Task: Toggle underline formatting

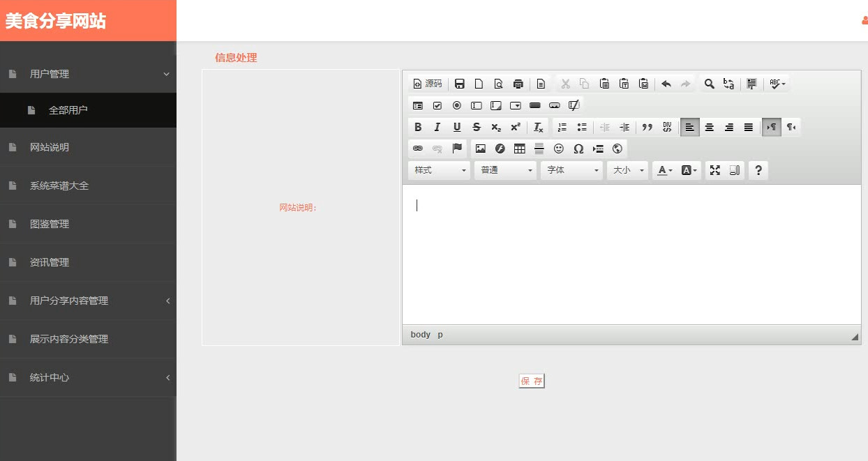Action: click(x=457, y=127)
